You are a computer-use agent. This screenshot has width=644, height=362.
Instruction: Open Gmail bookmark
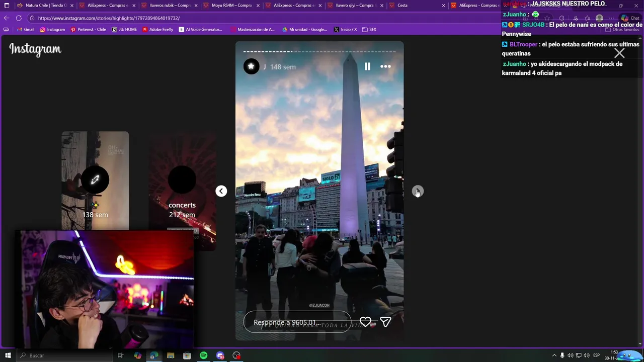[x=26, y=30]
